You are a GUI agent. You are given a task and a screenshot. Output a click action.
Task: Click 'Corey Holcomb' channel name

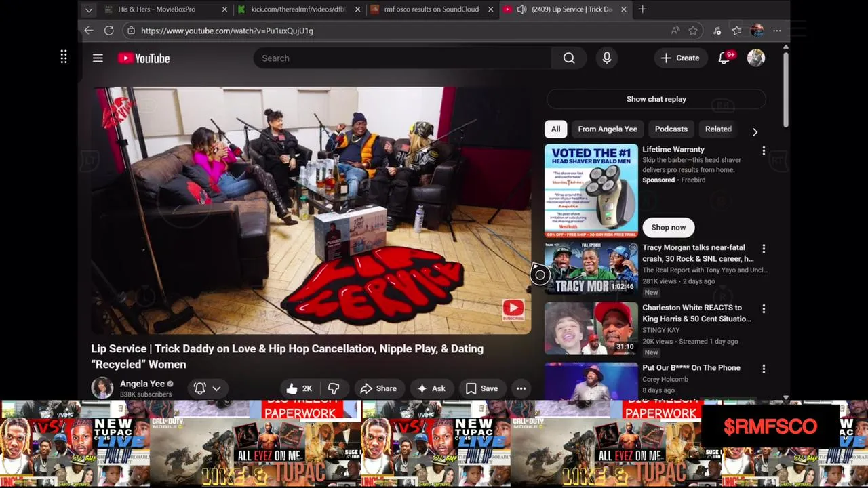click(x=665, y=380)
